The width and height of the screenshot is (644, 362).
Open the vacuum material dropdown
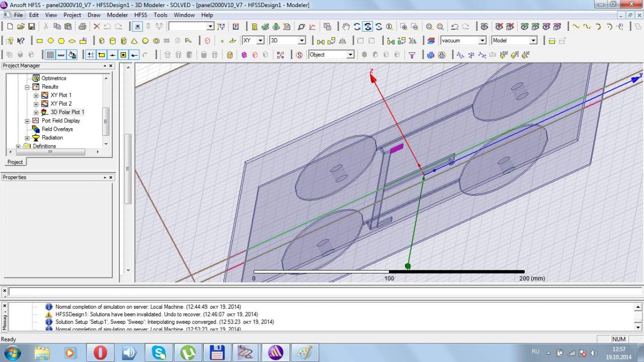[x=482, y=41]
